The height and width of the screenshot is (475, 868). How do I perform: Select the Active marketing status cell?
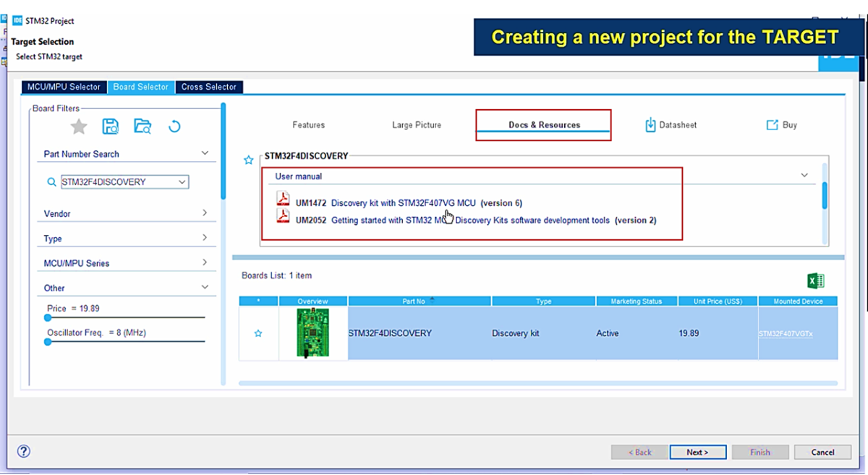(637, 333)
